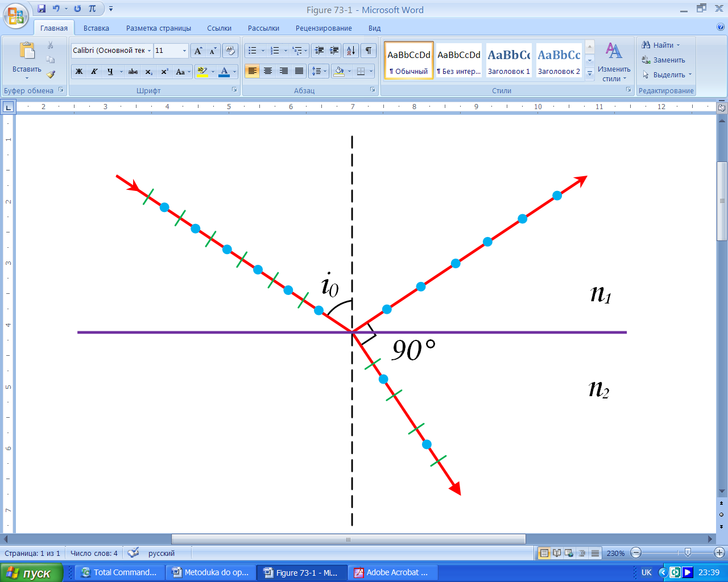Undo the last action
The width and height of the screenshot is (728, 582).
(x=56, y=9)
